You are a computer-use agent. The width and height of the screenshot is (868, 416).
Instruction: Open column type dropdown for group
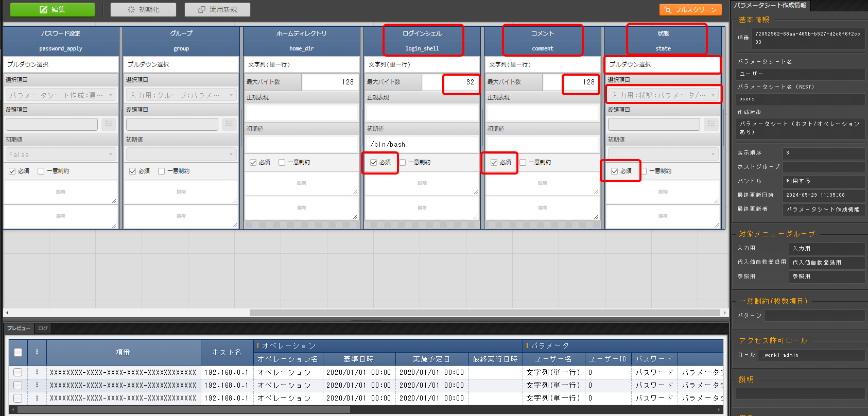tap(181, 64)
